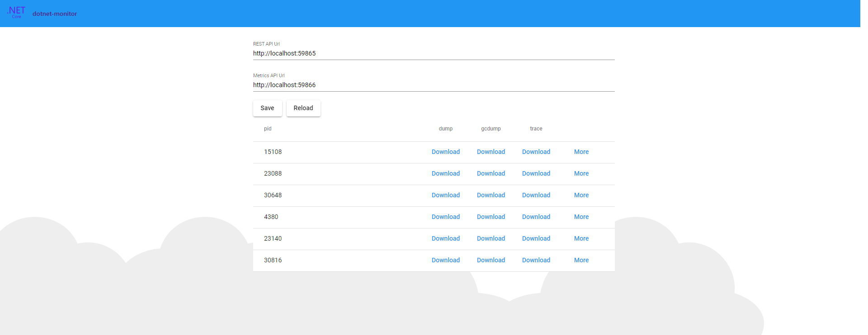Screen dimensions: 868x335
Task: Download dump for pid 23088
Action: click(446, 174)
